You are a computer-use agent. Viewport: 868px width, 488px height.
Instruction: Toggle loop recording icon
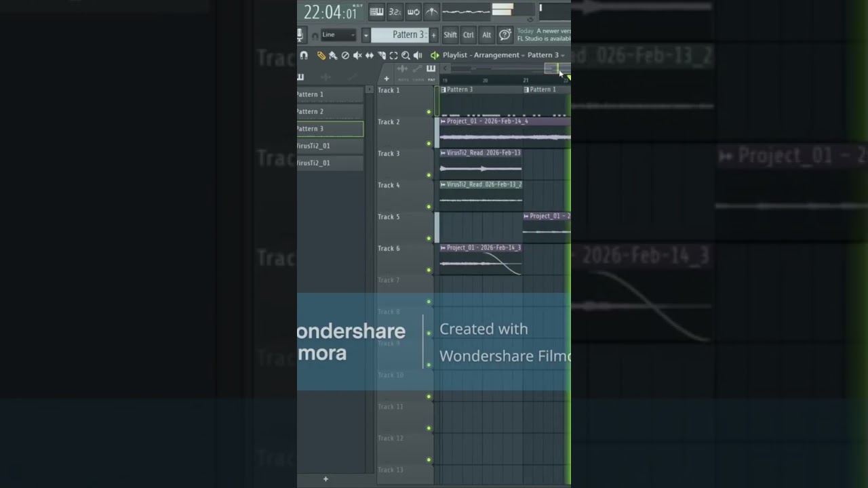(x=413, y=12)
